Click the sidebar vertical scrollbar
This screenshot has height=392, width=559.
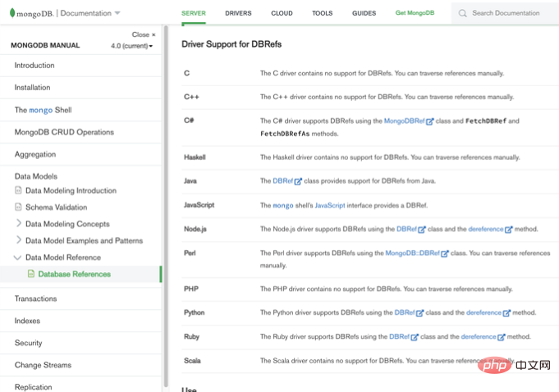(166, 207)
